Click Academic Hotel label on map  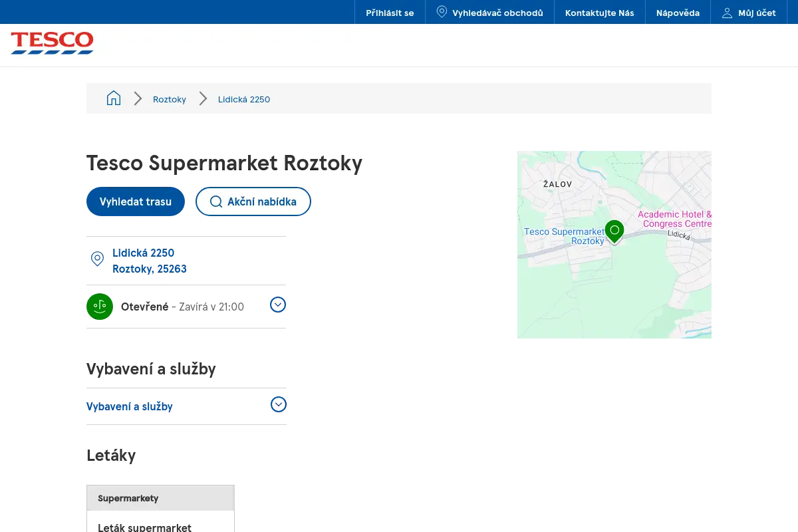tap(674, 219)
